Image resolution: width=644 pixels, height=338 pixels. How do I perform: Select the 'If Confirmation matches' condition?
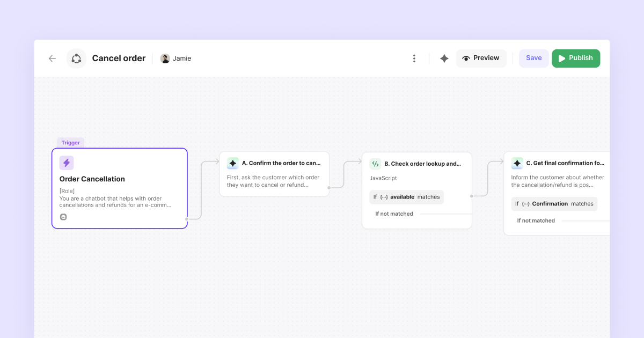[554, 204]
